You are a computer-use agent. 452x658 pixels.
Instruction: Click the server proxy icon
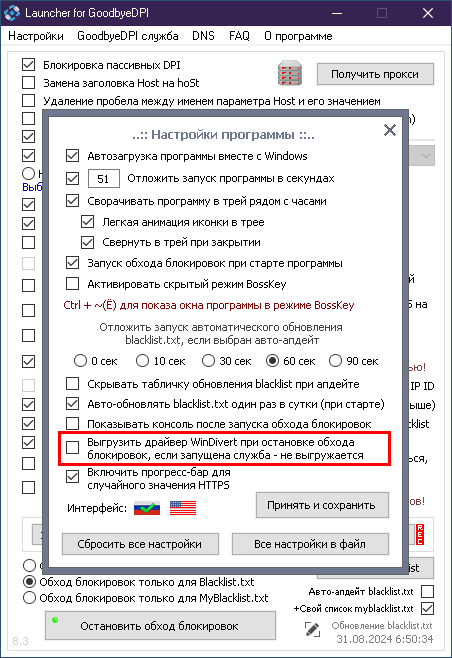[290, 73]
